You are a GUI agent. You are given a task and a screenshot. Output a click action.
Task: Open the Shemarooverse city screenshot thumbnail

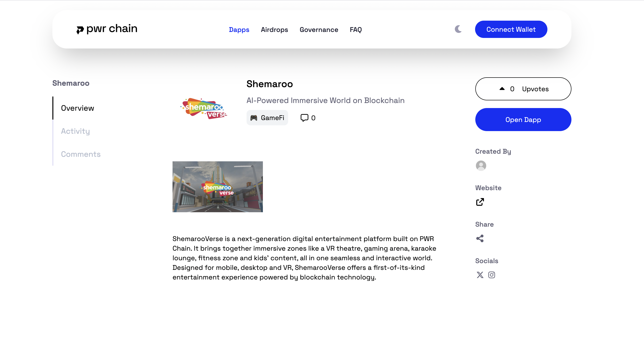pos(217,187)
